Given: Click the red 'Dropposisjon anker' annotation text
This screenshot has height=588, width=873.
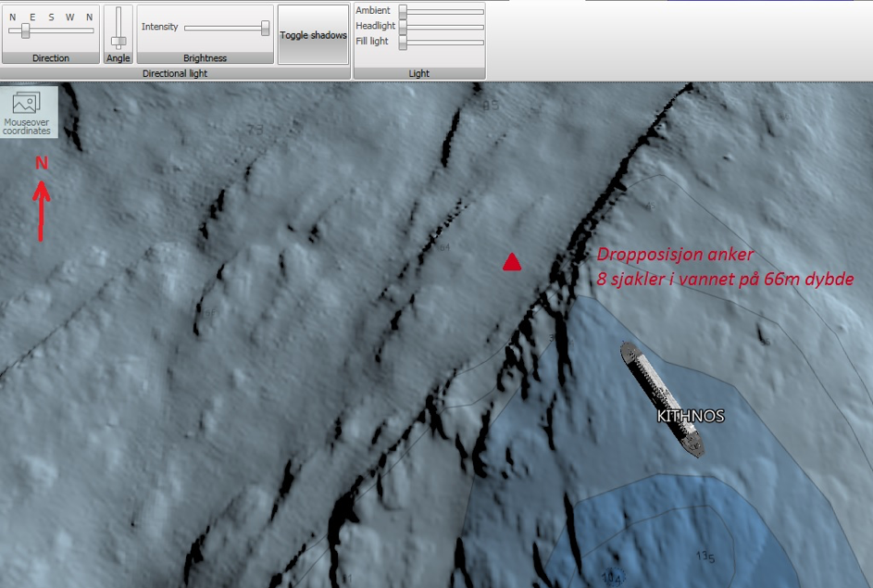Looking at the screenshot, I should tap(675, 256).
